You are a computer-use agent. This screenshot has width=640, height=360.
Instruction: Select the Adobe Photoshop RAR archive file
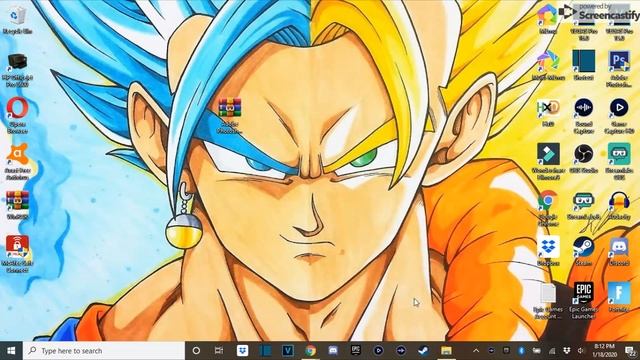click(x=229, y=115)
